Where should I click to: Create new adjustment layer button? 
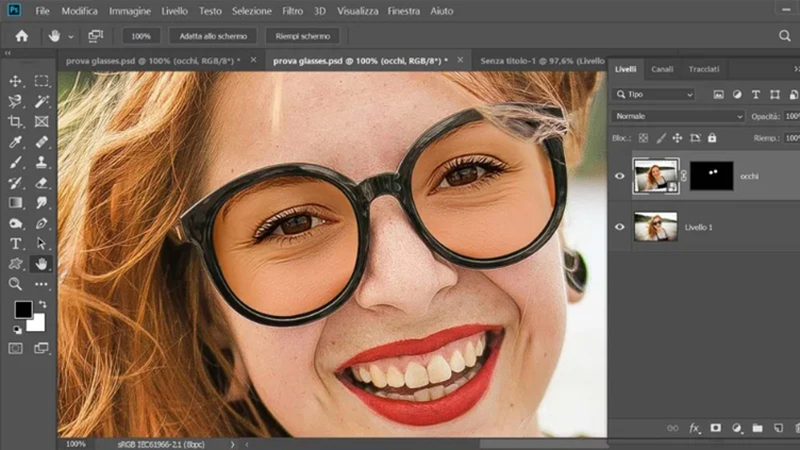pyautogui.click(x=737, y=428)
